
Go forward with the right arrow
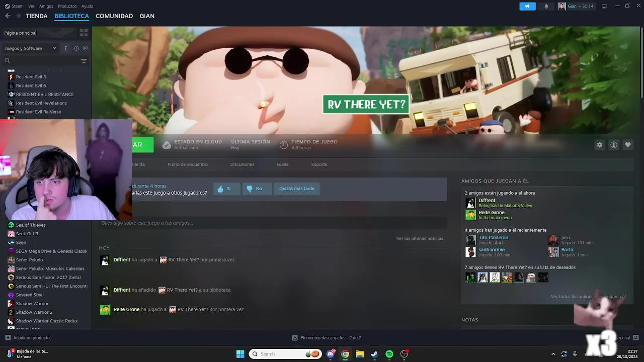(18, 16)
